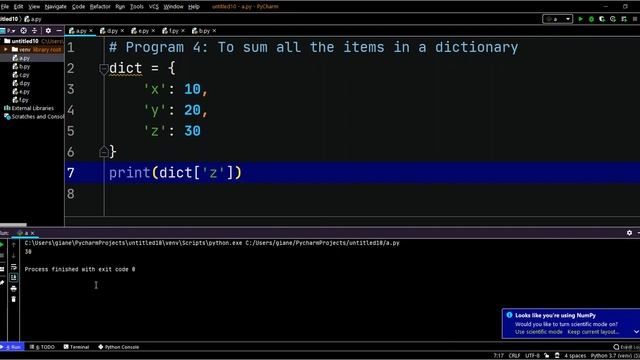Open the Python Console tool window
Viewport: 640px width, 360px height.
pos(119,347)
